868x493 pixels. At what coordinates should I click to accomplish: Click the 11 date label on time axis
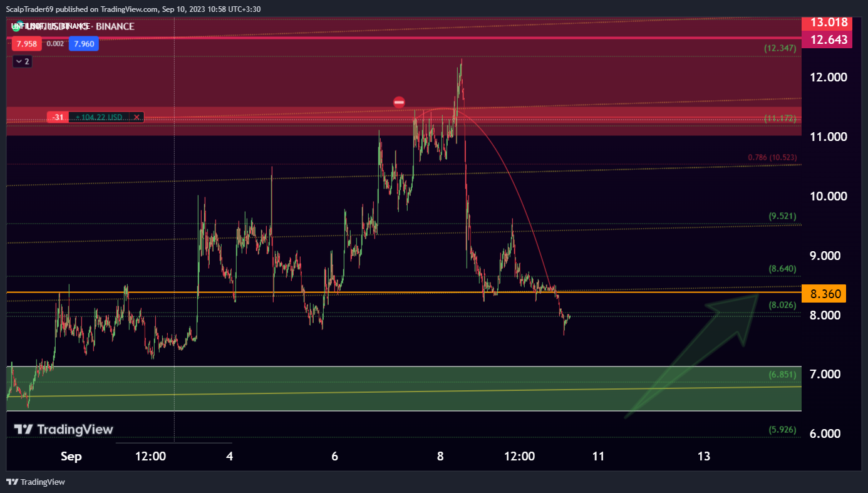[x=598, y=457]
